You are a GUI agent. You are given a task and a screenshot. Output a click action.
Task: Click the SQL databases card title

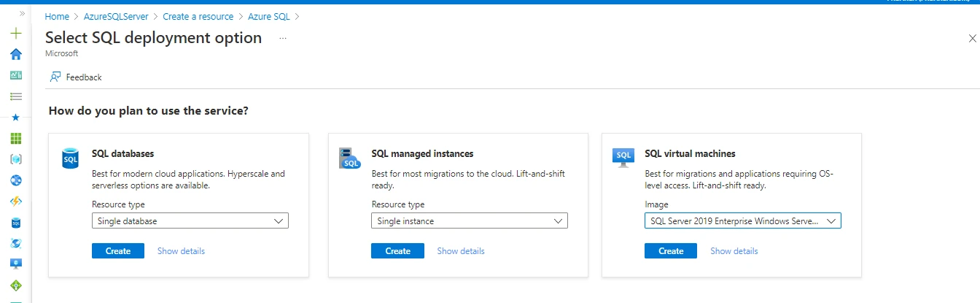click(122, 153)
